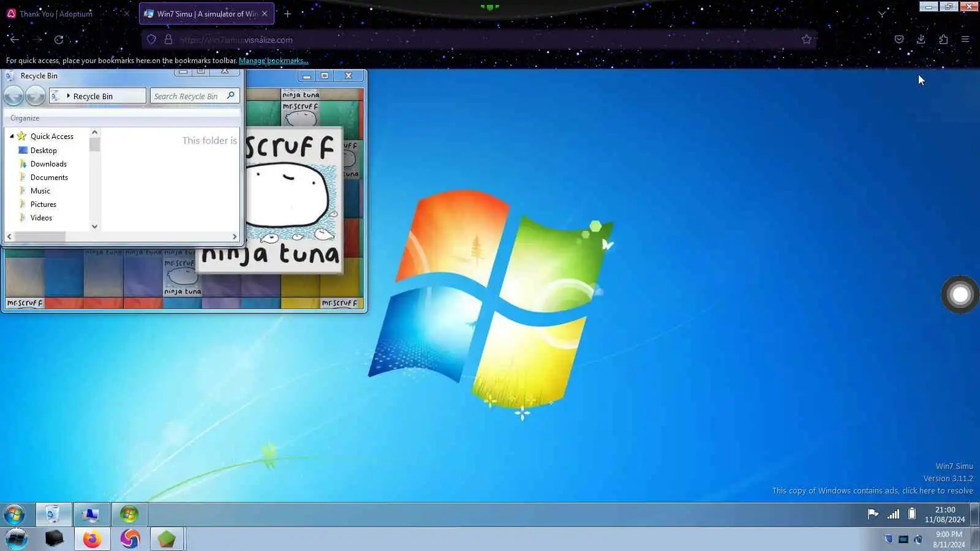Go back in Recycle Bin window
The width and height of the screenshot is (980, 551).
click(13, 96)
